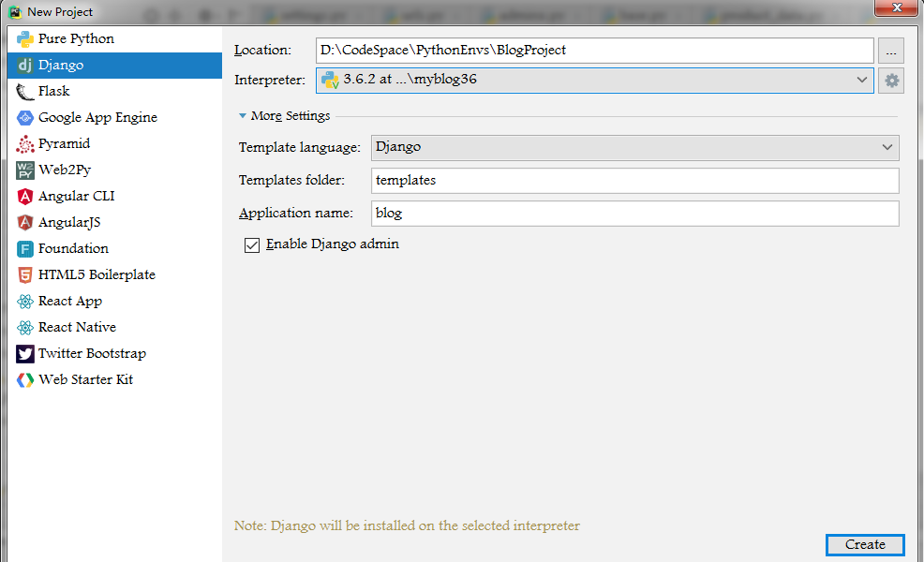The height and width of the screenshot is (562, 924).
Task: Click the Pure Python icon in the list
Action: pos(24,39)
